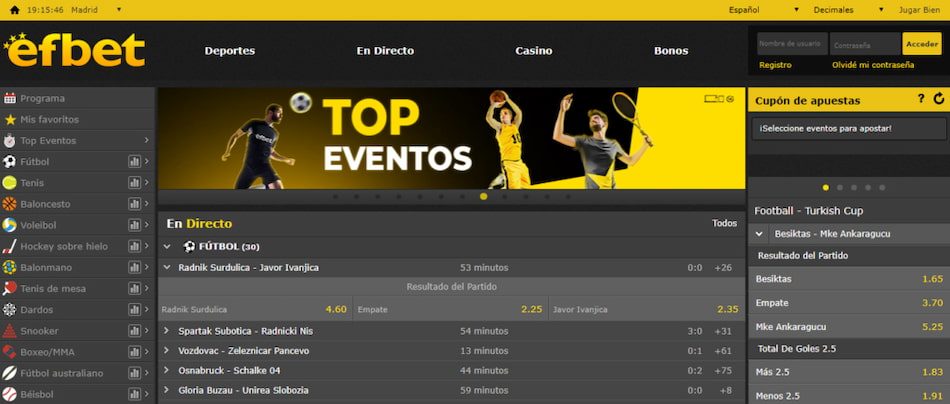Screen dimensions: 950x404
Task: Collapse the Radnik Surdulica - Javor Ivanjica match
Action: click(x=167, y=267)
